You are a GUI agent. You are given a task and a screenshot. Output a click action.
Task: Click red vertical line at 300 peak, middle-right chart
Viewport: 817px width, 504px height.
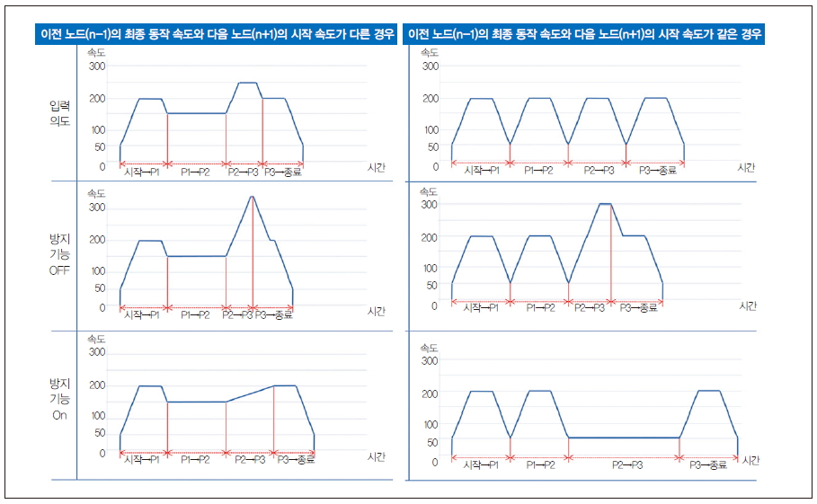pos(611,252)
